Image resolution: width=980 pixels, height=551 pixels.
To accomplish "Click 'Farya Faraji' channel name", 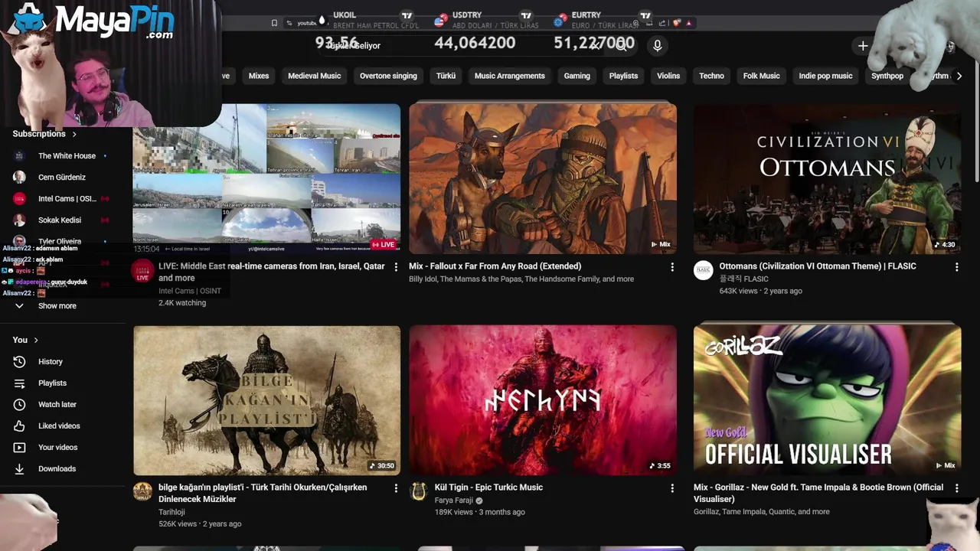I will [x=454, y=500].
